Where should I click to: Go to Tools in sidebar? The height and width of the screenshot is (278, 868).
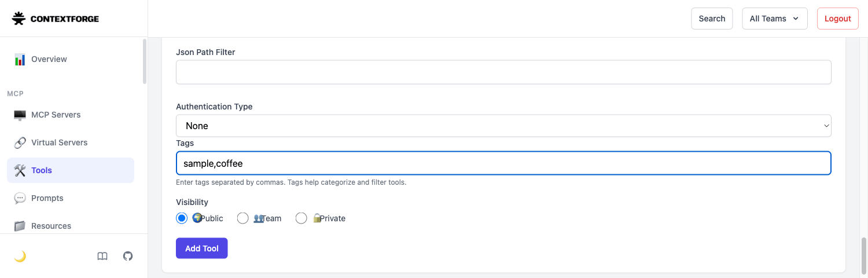tap(71, 170)
